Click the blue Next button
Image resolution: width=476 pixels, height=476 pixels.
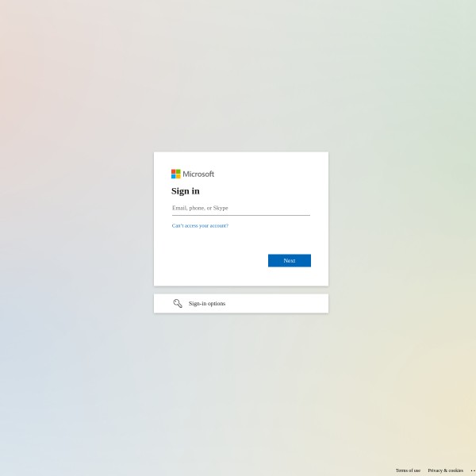click(x=290, y=260)
